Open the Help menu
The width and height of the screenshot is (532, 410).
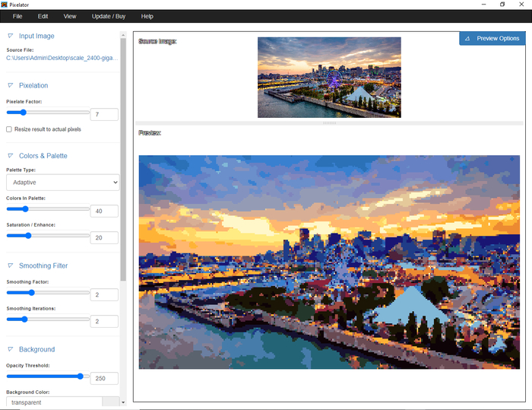147,16
